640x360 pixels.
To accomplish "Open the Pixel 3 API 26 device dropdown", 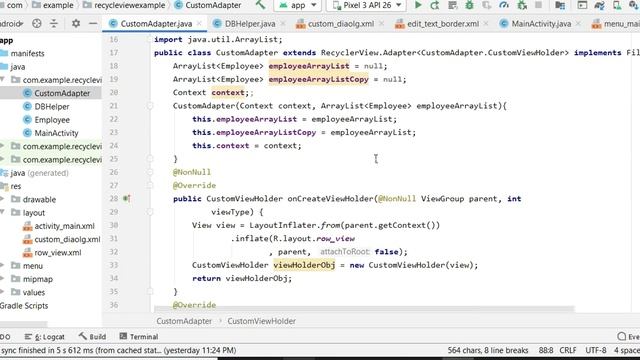I will pos(367,5).
